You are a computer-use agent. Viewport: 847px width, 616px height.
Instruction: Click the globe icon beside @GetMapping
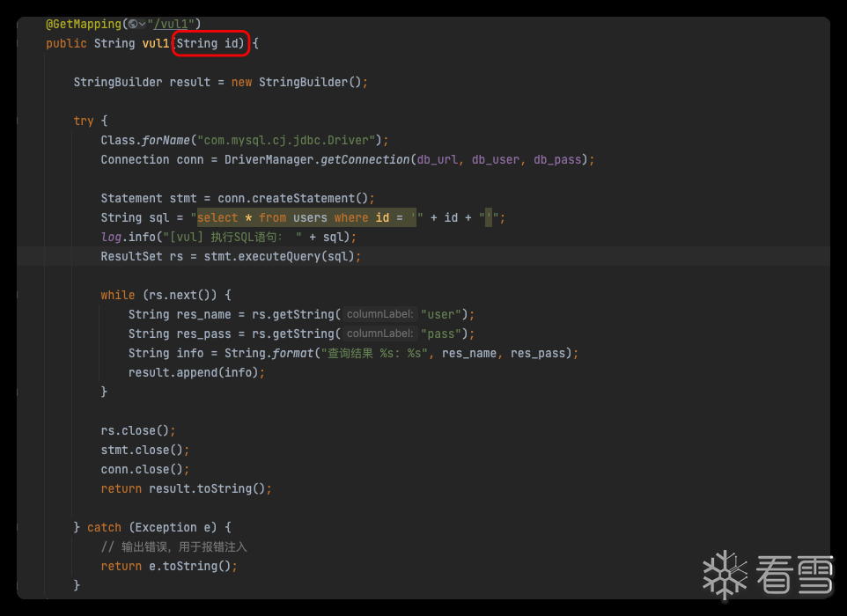point(132,24)
